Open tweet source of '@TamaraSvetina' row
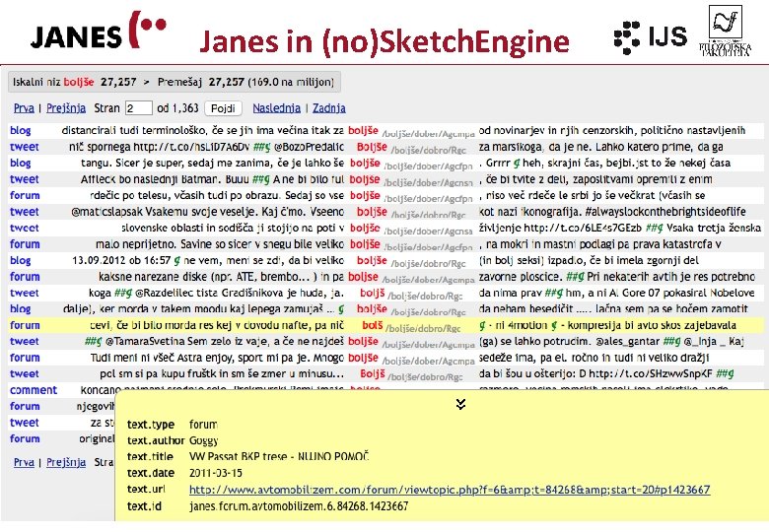This screenshot has height=532, width=769. 25,342
